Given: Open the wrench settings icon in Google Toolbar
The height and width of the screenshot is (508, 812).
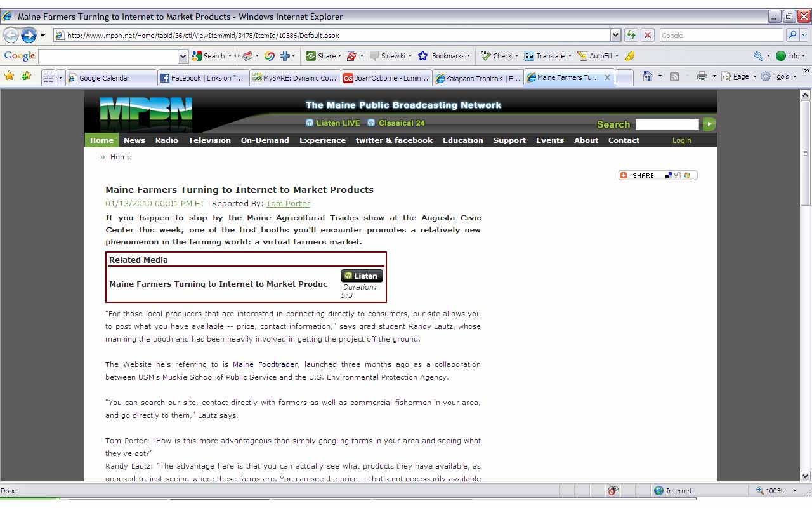Looking at the screenshot, I should [759, 56].
